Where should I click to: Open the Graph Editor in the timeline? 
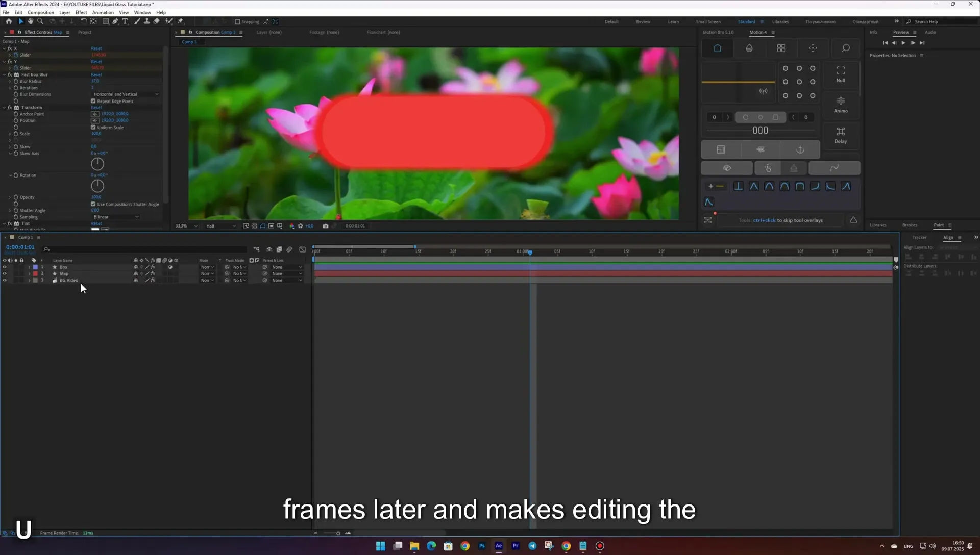(302, 249)
